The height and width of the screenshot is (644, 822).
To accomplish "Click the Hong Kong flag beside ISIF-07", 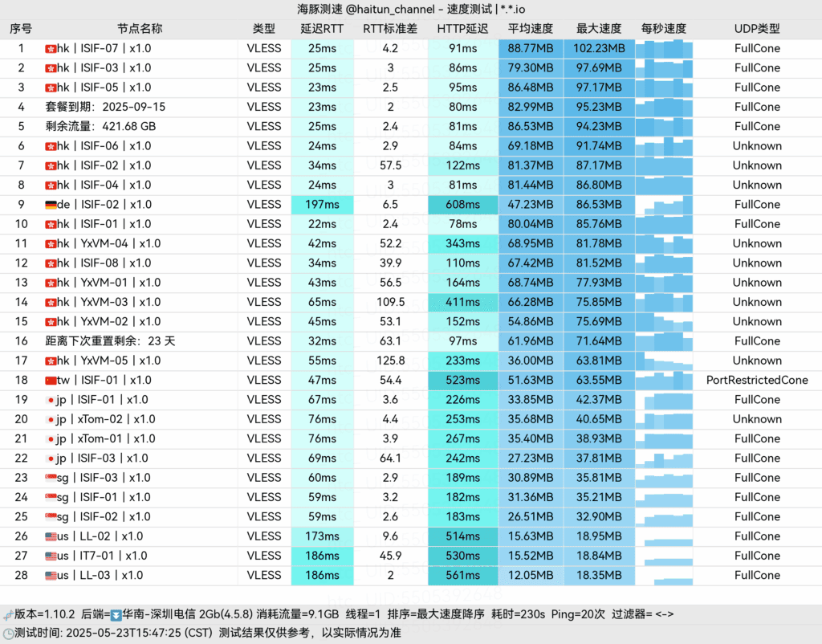I will pos(51,49).
